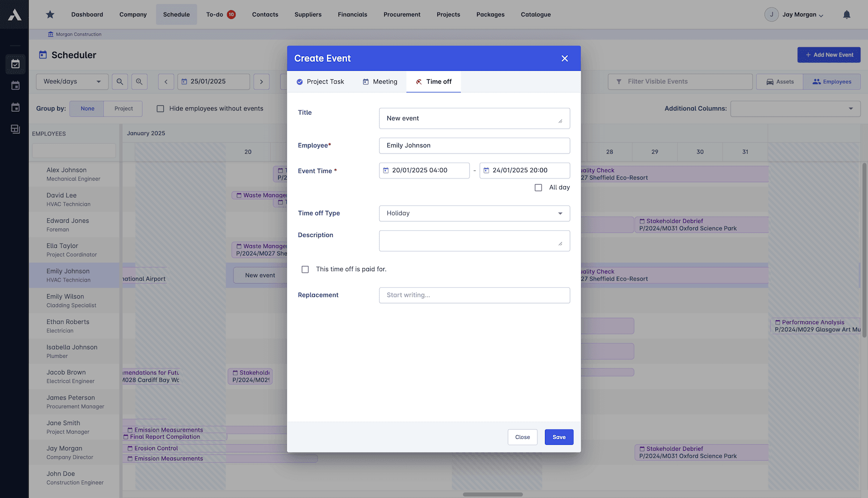Select the highlighted Scheduler icon in left sidebar
This screenshot has width=868, height=498.
pyautogui.click(x=15, y=64)
